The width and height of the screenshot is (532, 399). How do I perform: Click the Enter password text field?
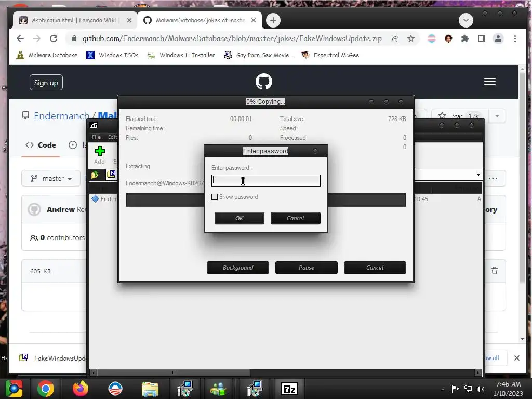click(x=265, y=180)
